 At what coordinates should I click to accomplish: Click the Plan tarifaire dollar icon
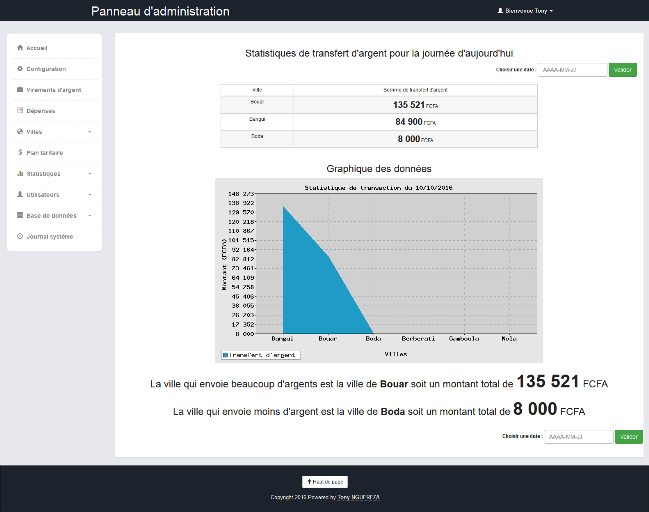tap(20, 153)
